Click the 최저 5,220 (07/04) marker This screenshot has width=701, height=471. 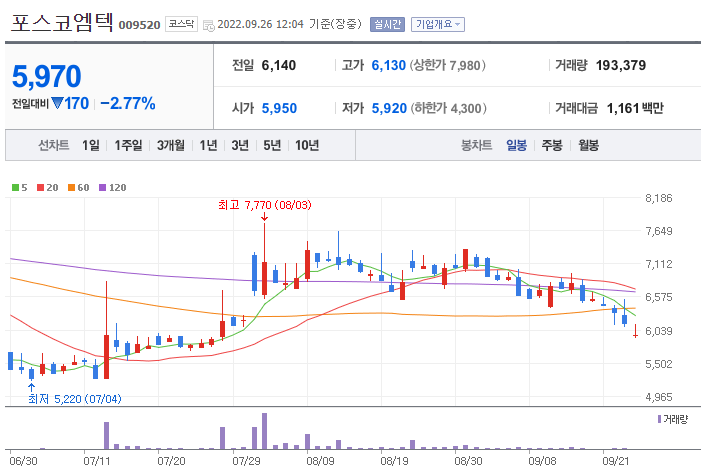75,399
